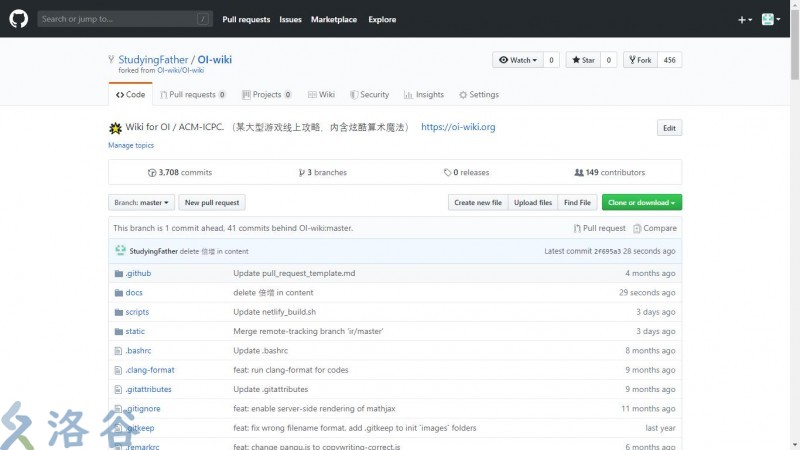The width and height of the screenshot is (800, 450).
Task: Open the .clang-format file
Action: point(150,370)
